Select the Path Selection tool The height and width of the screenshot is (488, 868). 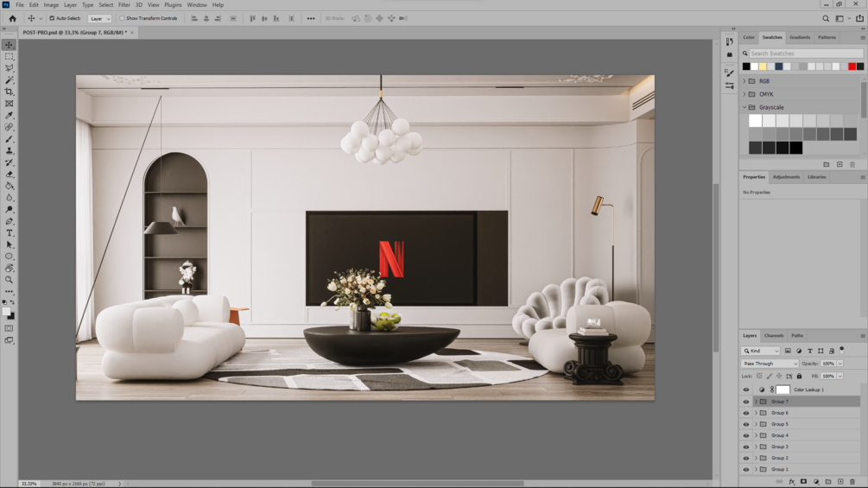click(x=9, y=244)
